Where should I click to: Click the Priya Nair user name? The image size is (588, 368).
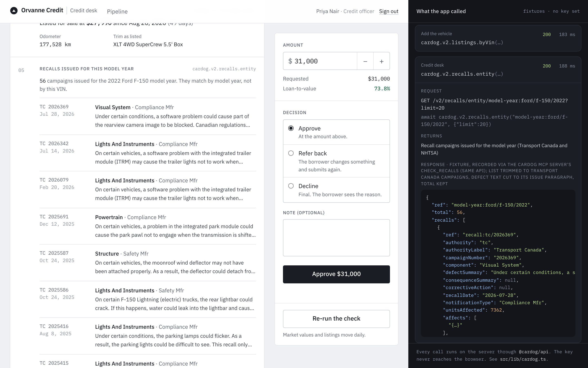(x=327, y=11)
